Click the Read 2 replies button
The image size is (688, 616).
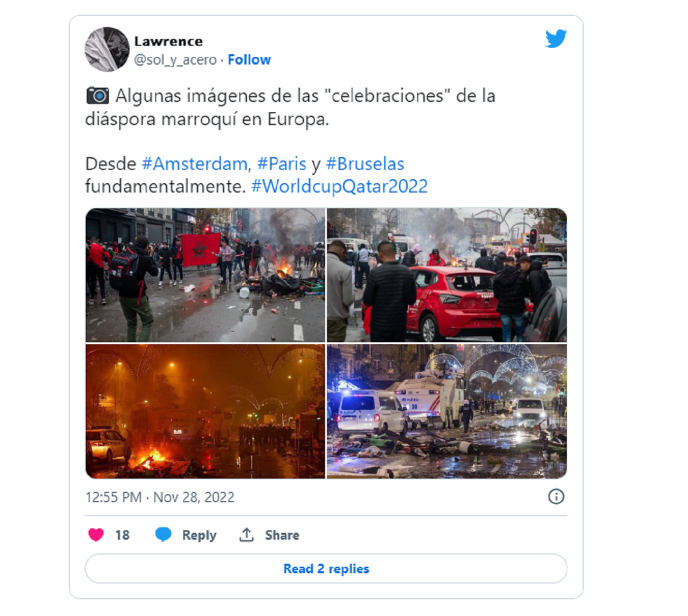click(x=326, y=569)
